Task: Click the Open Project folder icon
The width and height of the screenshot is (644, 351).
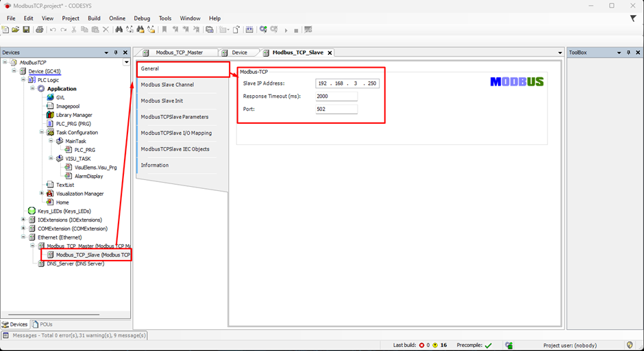Action: pos(16,29)
